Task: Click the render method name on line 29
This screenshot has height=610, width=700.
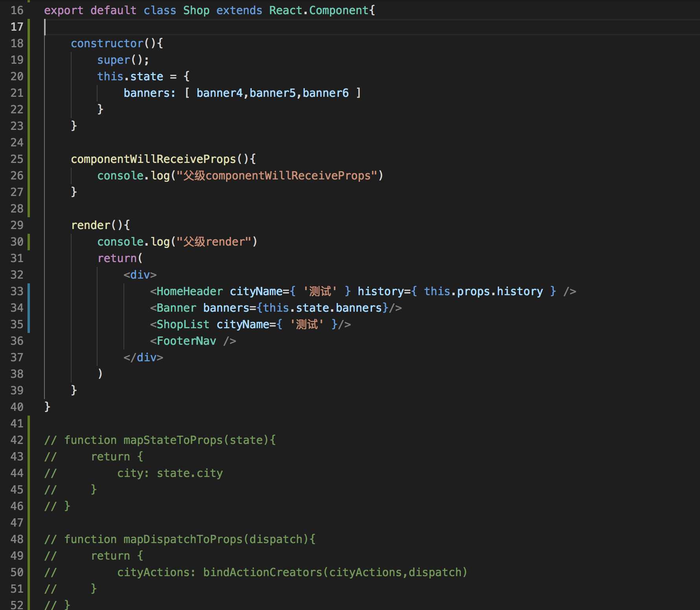Action: pyautogui.click(x=90, y=225)
